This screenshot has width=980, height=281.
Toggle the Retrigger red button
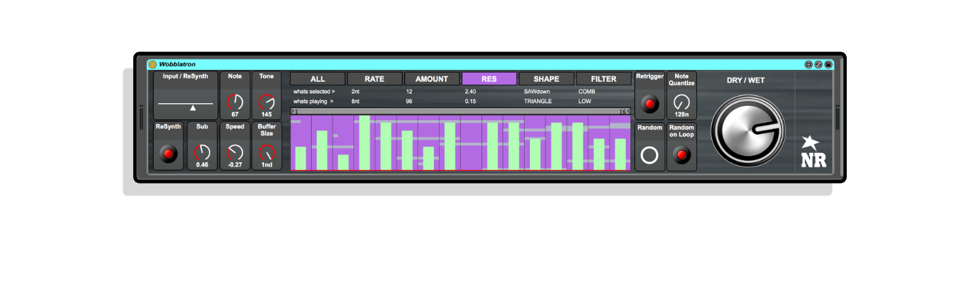pyautogui.click(x=649, y=103)
